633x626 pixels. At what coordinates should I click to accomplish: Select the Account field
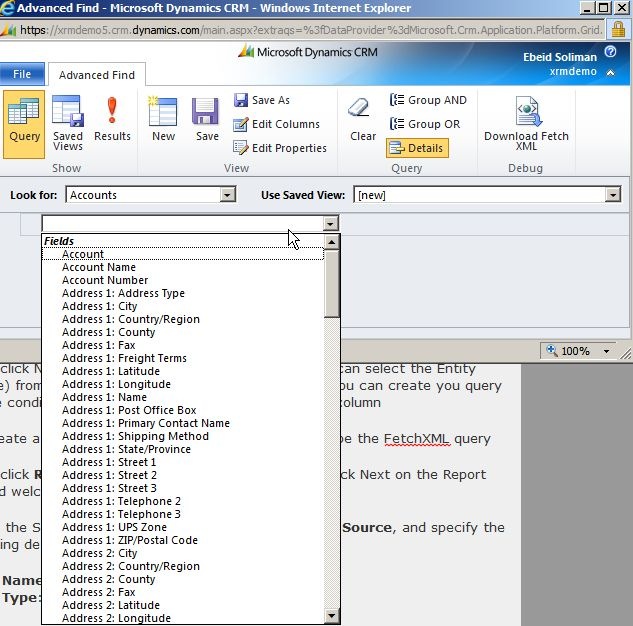(183, 254)
